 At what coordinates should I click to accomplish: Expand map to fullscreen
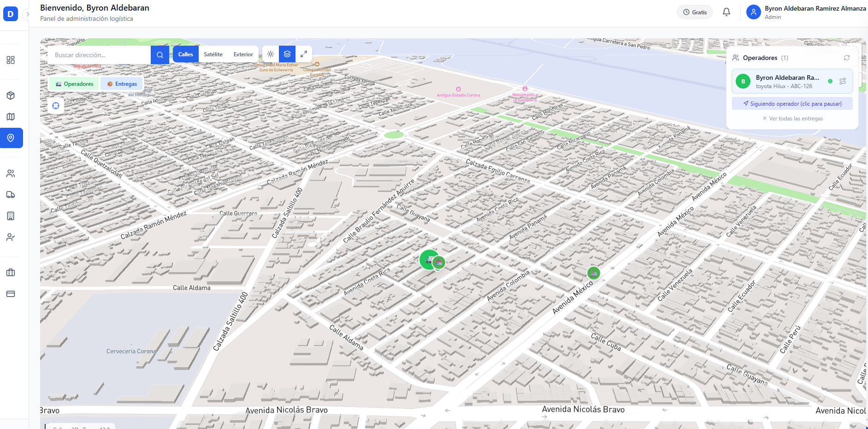(x=304, y=54)
